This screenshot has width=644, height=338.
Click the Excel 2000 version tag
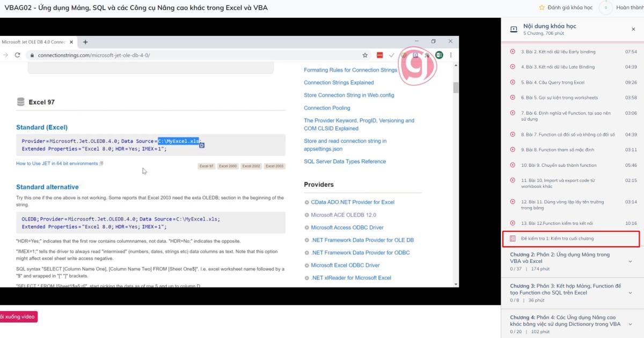(x=228, y=166)
